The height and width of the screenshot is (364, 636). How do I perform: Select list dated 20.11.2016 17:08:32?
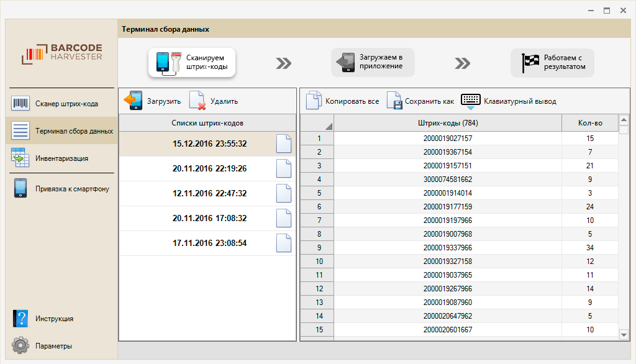coord(207,218)
